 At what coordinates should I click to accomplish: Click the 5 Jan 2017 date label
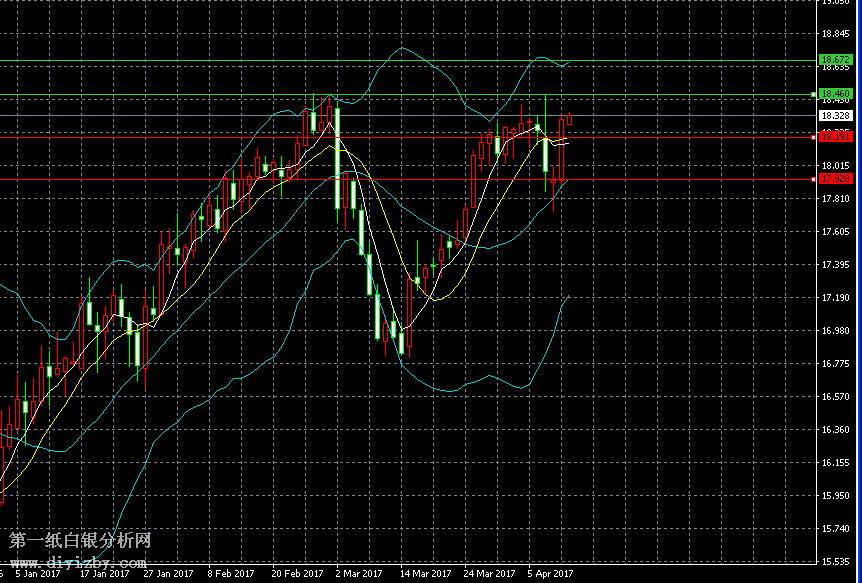38,574
